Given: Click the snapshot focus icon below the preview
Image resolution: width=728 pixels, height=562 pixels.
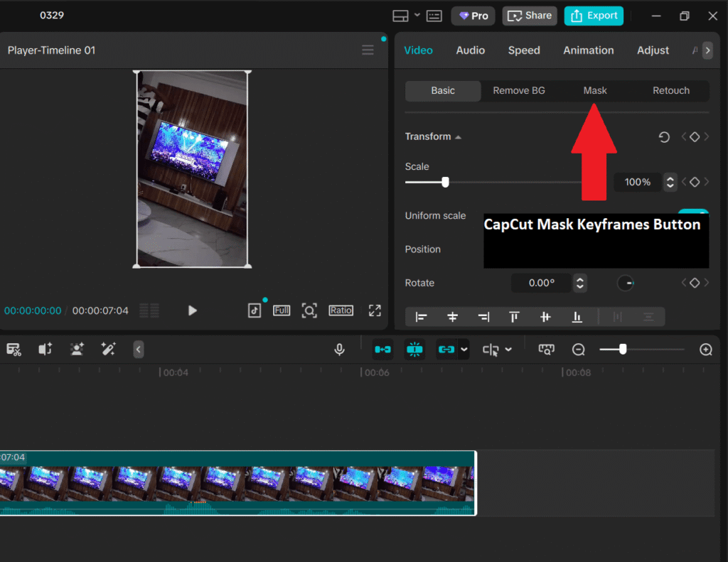Looking at the screenshot, I should 309,310.
